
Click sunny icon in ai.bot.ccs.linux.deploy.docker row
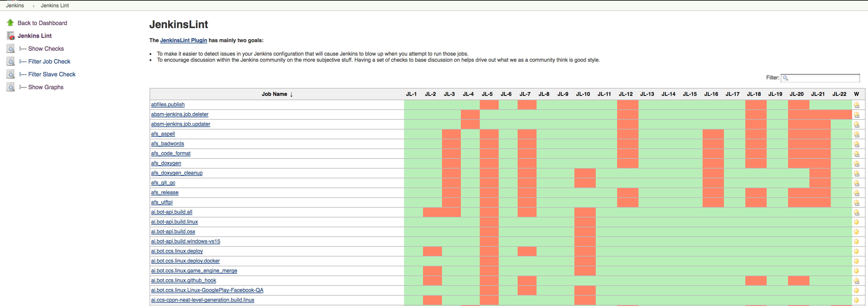(856, 261)
